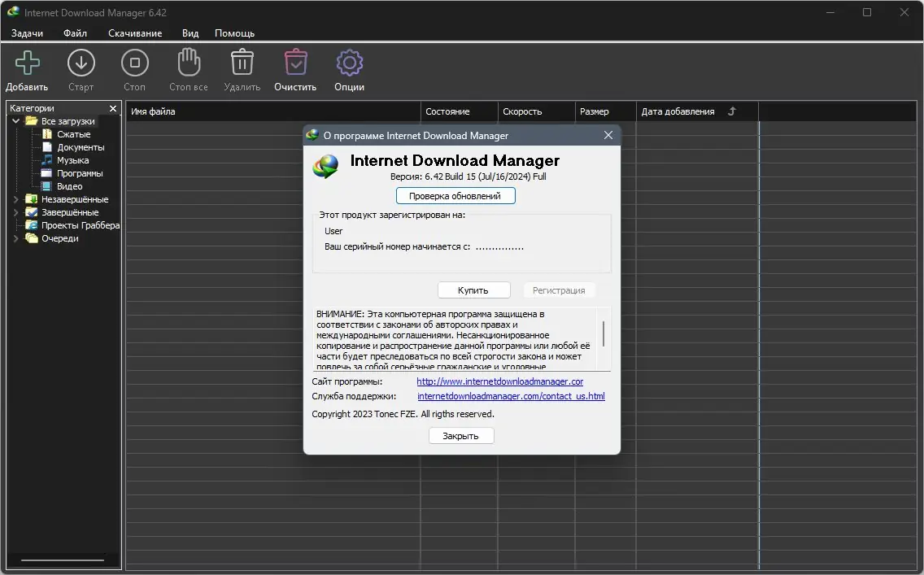Click the Удалить trash can icon
The image size is (924, 575).
click(242, 62)
